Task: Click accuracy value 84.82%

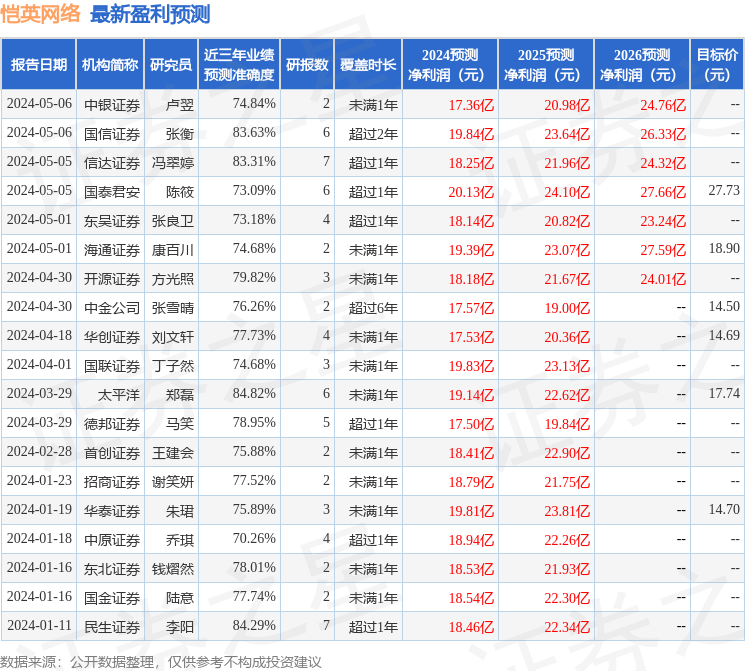Action: 254,393
